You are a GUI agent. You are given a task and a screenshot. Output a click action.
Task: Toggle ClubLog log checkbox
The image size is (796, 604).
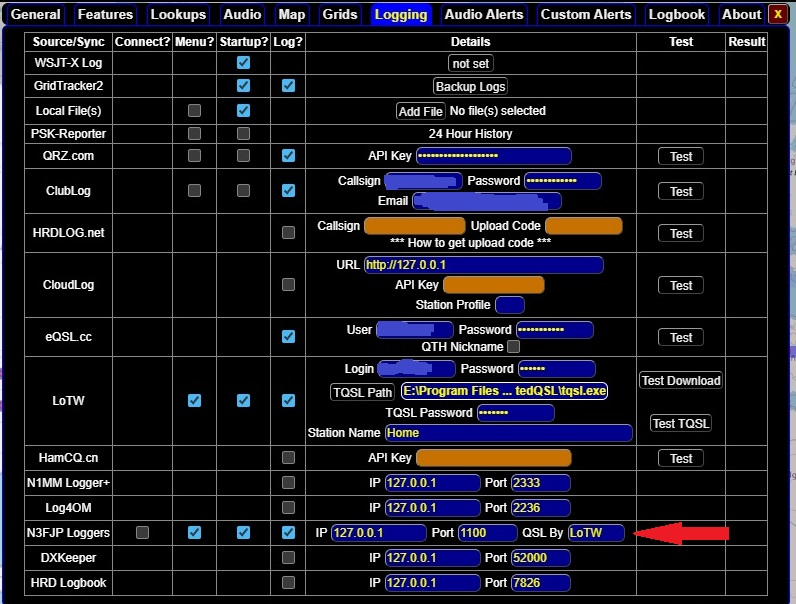(288, 190)
